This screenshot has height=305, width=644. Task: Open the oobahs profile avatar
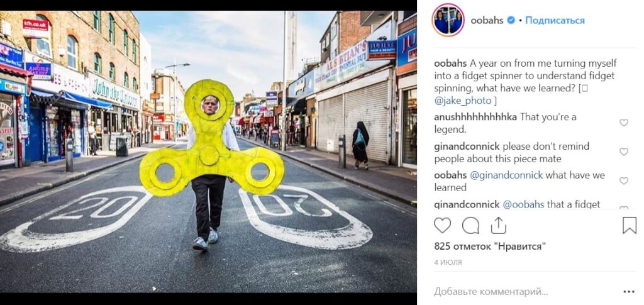448,20
